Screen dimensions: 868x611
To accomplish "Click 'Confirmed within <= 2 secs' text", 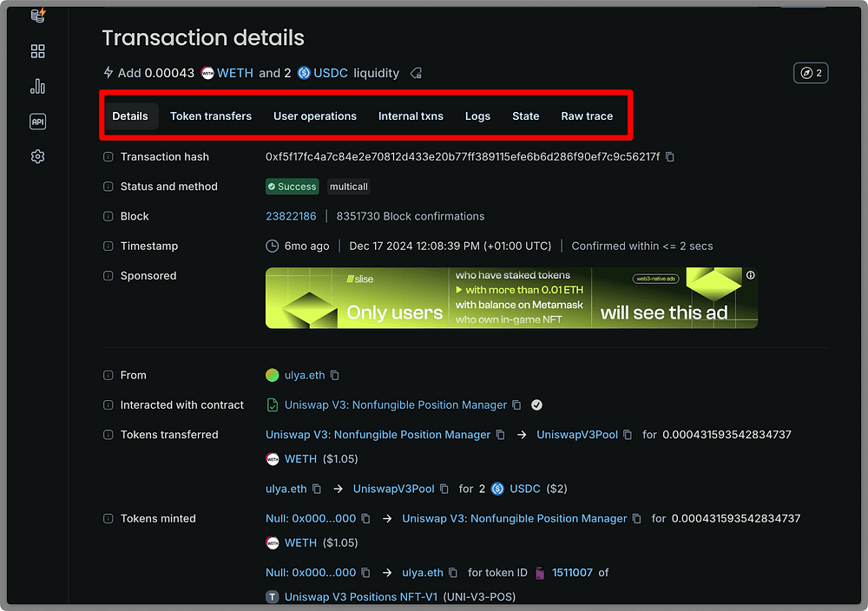I will (x=642, y=246).
